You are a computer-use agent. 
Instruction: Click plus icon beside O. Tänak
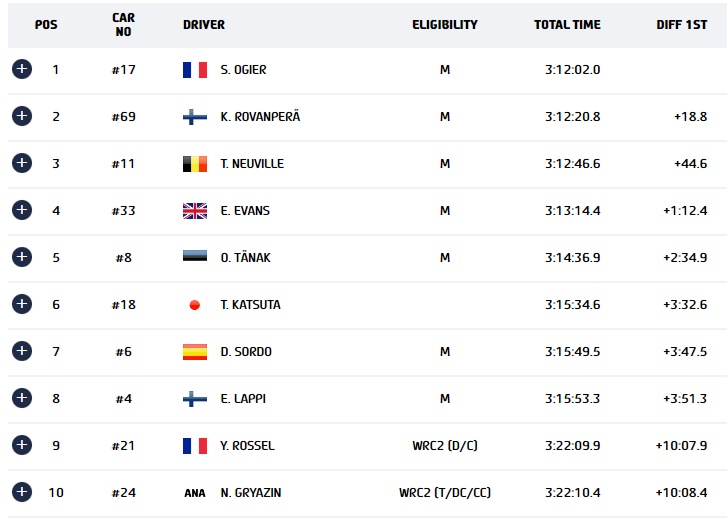tap(22, 257)
